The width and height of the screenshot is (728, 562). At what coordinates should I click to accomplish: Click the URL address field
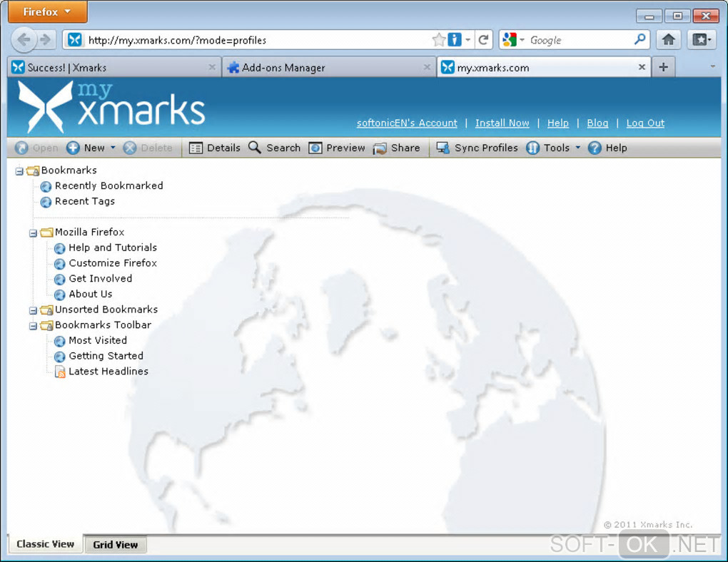[258, 41]
